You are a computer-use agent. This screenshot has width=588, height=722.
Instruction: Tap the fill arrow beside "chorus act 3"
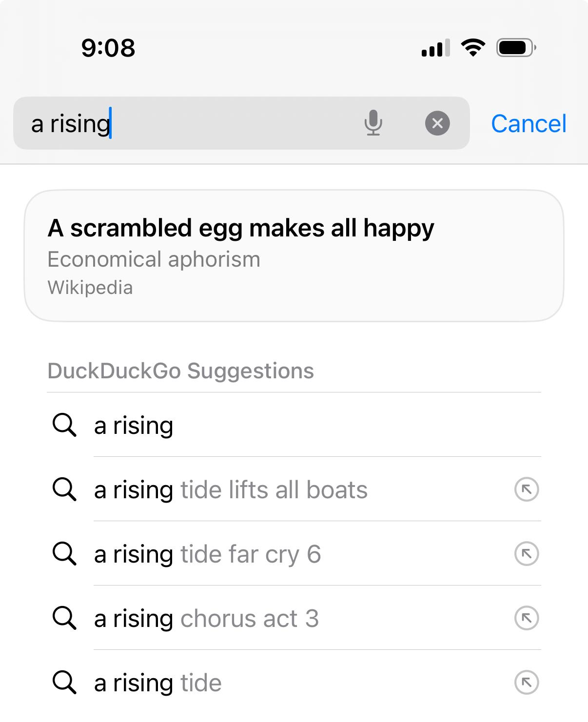[527, 618]
